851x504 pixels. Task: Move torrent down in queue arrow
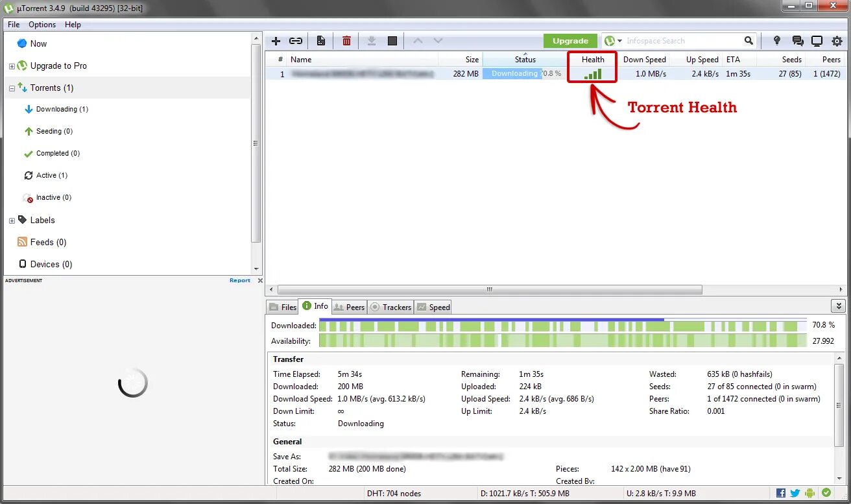[x=438, y=41]
